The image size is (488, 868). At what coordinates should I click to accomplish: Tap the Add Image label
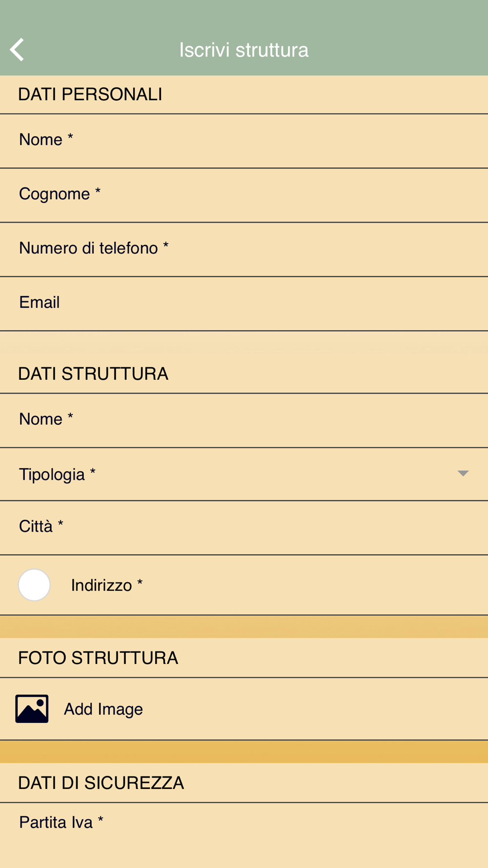coord(103,709)
